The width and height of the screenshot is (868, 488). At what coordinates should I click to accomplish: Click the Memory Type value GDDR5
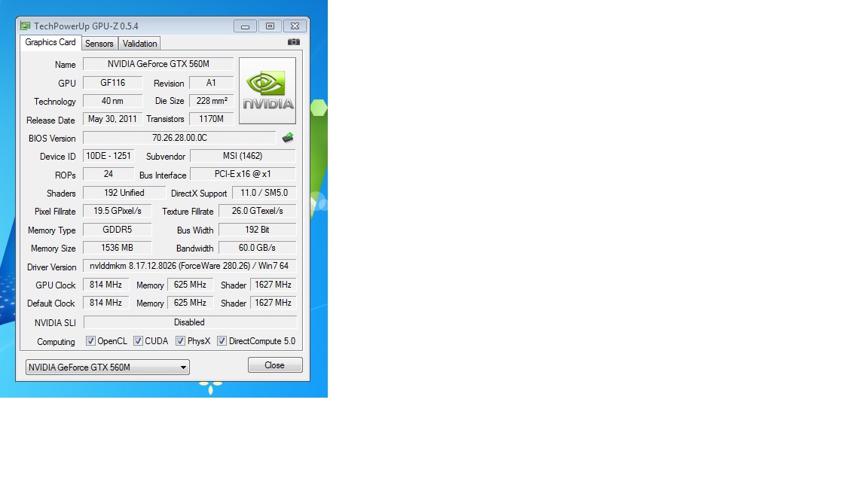pos(118,230)
